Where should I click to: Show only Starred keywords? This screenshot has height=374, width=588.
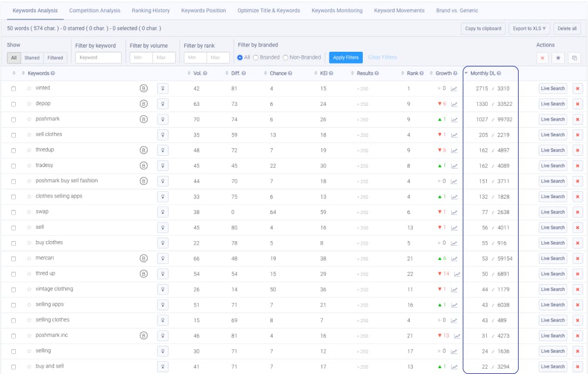[32, 58]
